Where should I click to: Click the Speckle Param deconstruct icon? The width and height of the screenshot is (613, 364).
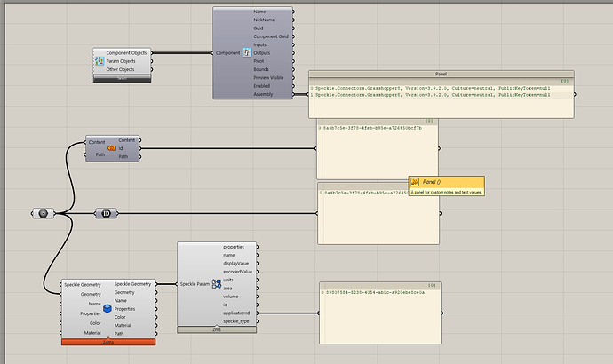click(x=216, y=284)
